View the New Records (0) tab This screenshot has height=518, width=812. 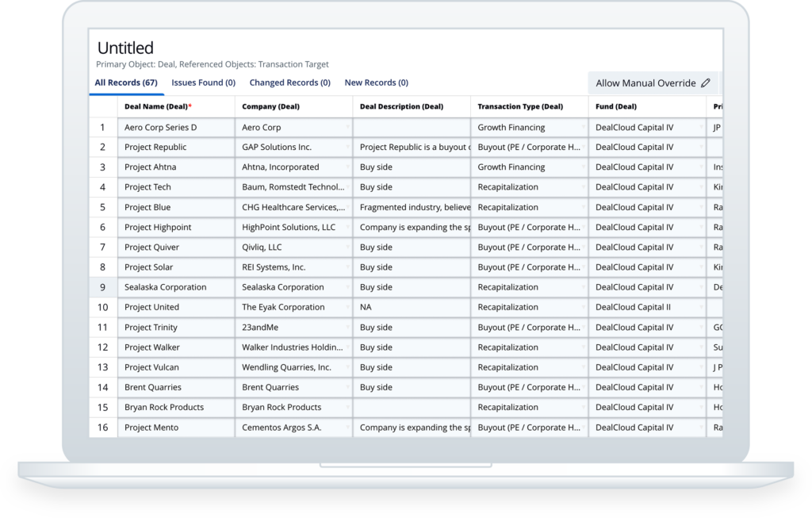tap(377, 82)
